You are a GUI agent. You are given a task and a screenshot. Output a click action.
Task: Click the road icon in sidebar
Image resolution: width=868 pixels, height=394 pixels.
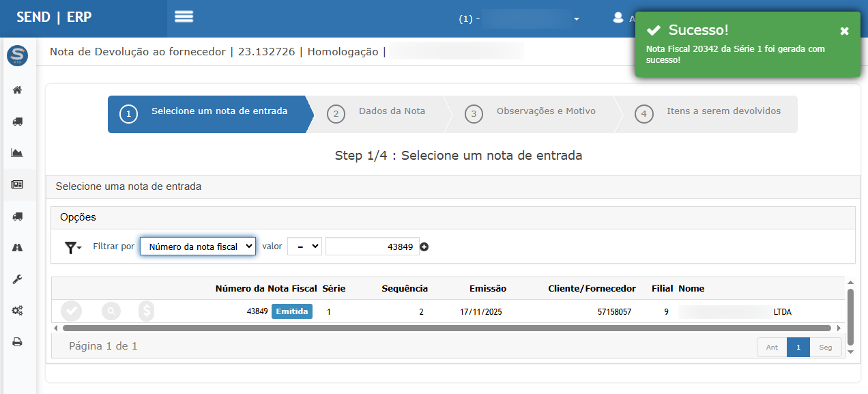pyautogui.click(x=18, y=248)
